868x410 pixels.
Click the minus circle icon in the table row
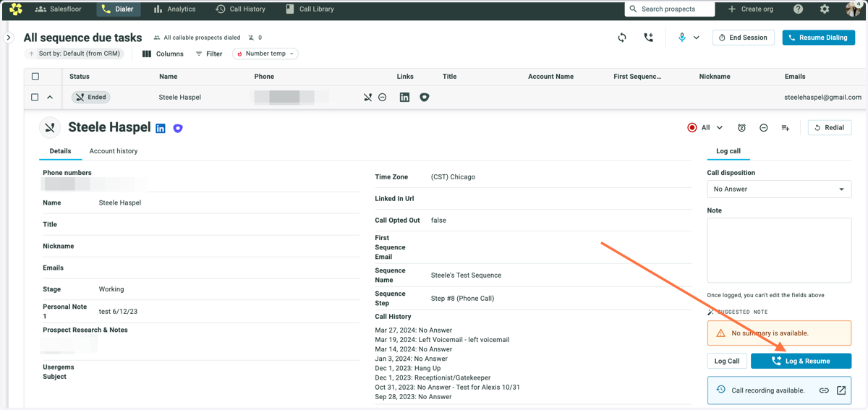point(383,97)
